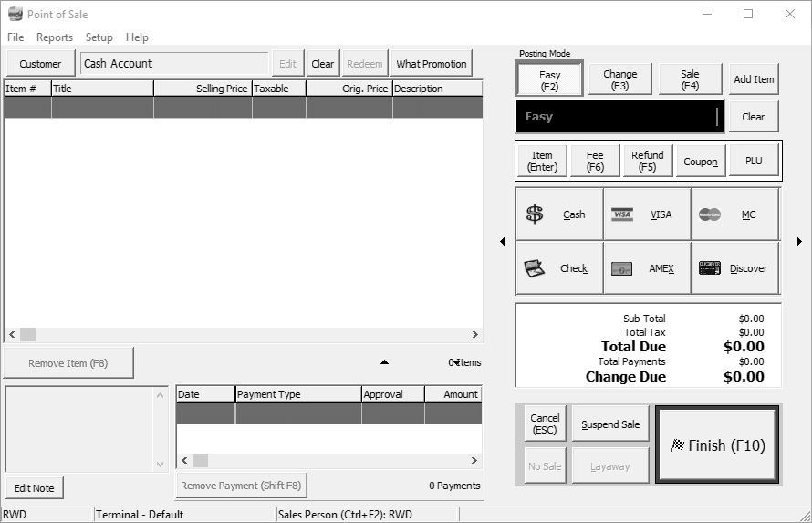
Task: Click Clear next to Edit button
Action: click(x=323, y=64)
